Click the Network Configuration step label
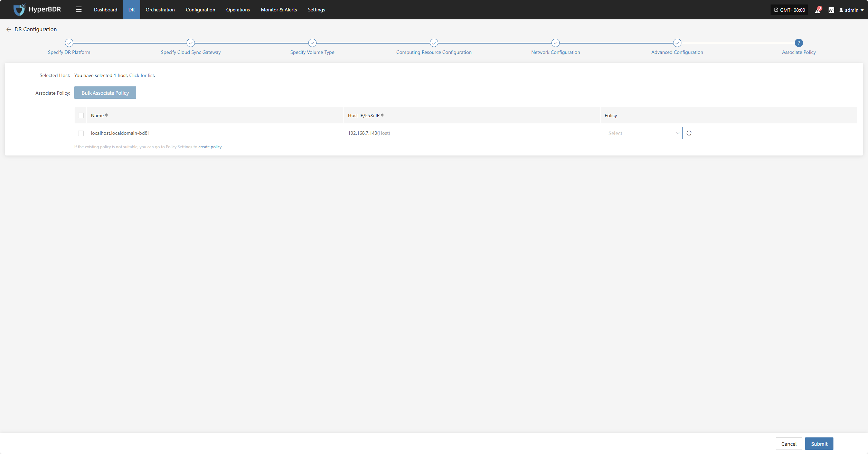This screenshot has width=868, height=454. [556, 52]
